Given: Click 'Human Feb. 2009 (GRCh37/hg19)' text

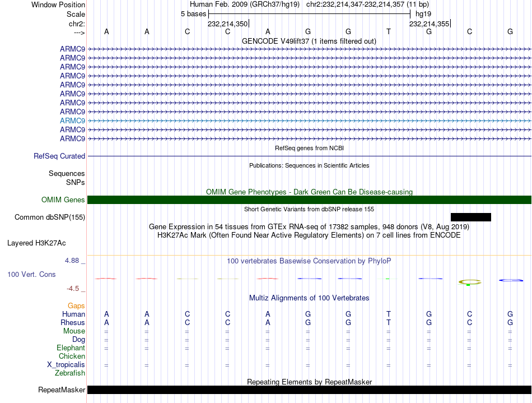Looking at the screenshot, I should tap(245, 4).
